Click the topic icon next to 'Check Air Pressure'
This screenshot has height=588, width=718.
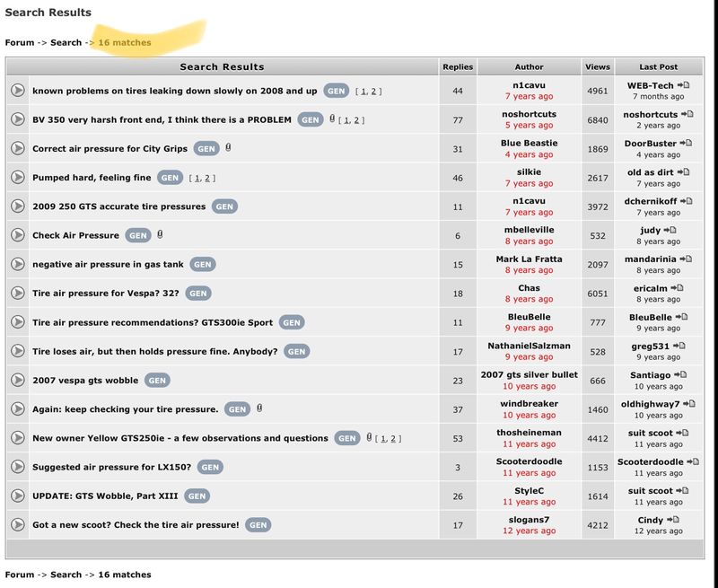point(18,235)
